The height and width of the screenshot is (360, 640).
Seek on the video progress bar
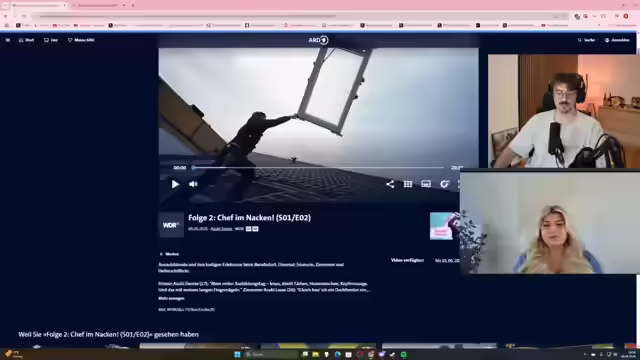pos(318,167)
